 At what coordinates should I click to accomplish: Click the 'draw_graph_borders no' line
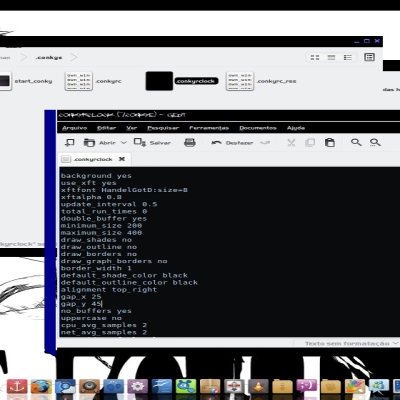114,261
